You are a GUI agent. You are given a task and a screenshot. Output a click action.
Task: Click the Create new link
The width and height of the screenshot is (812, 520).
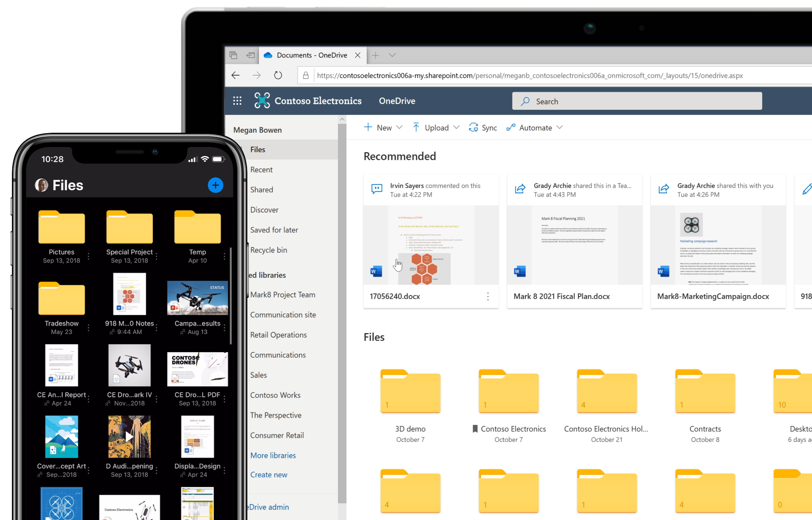pyautogui.click(x=269, y=475)
